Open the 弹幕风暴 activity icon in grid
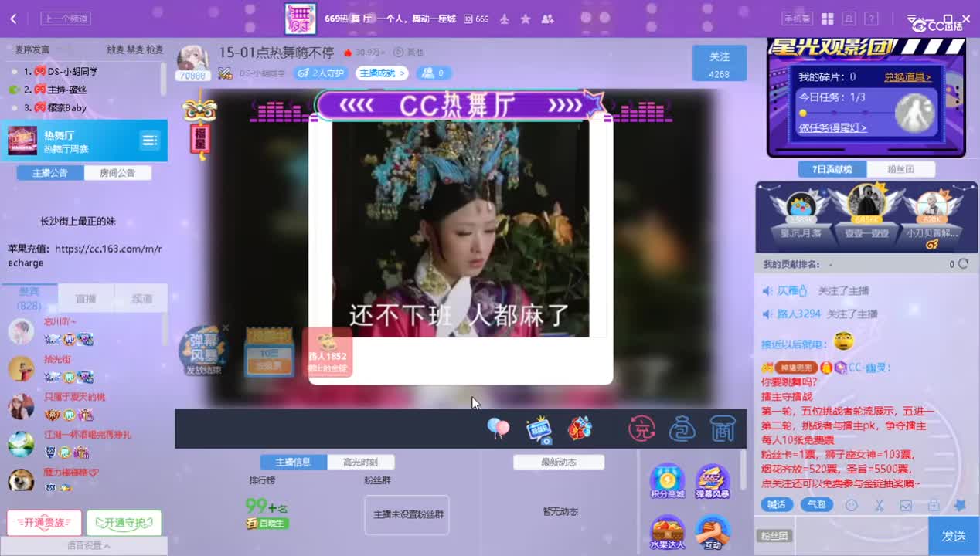 point(712,482)
